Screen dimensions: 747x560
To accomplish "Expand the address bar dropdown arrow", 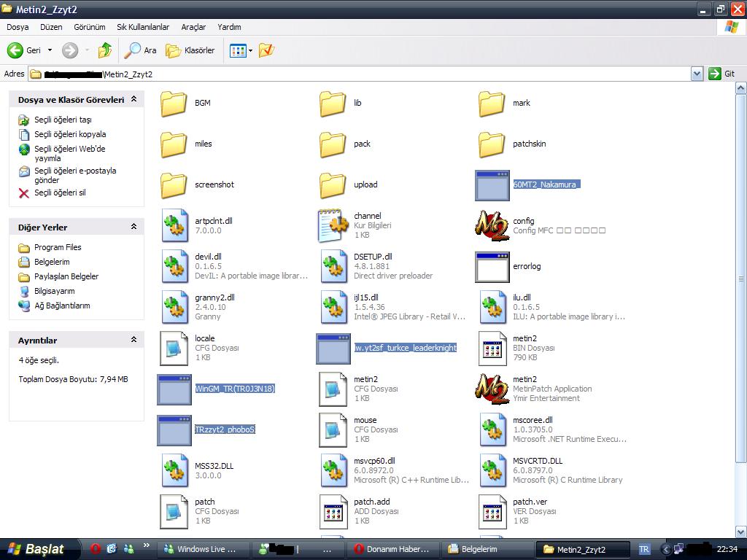I will pos(697,74).
